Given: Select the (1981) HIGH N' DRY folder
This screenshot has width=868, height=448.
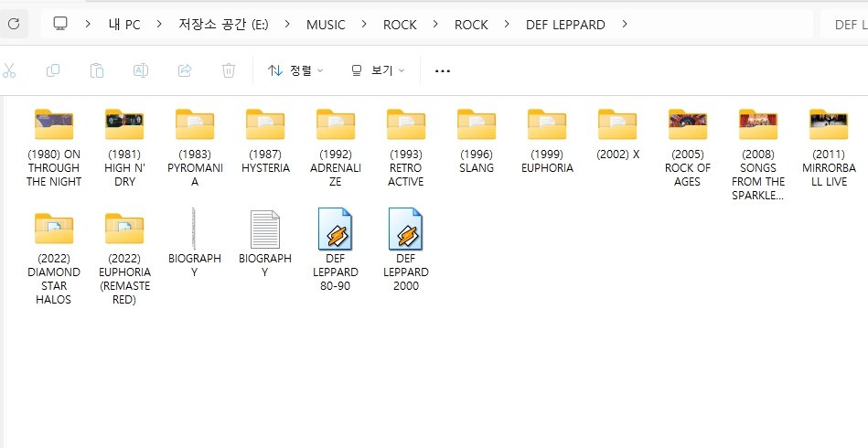Looking at the screenshot, I should click(x=124, y=148).
